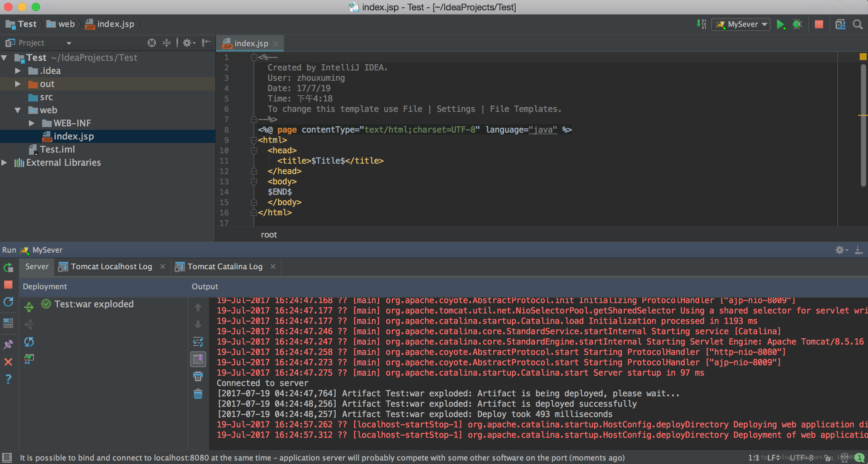Expand the out folder in the project tree
Image resolution: width=868 pixels, height=464 pixels.
pos(18,84)
